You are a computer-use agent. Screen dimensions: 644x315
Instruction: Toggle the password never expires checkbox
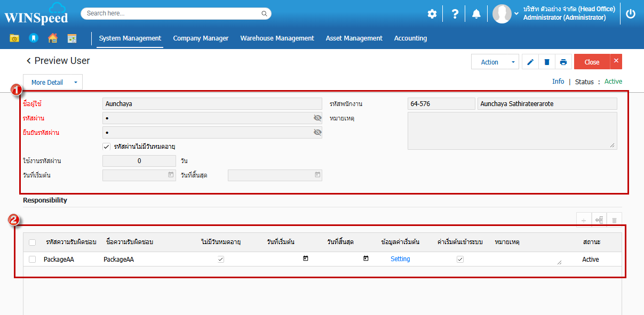106,147
